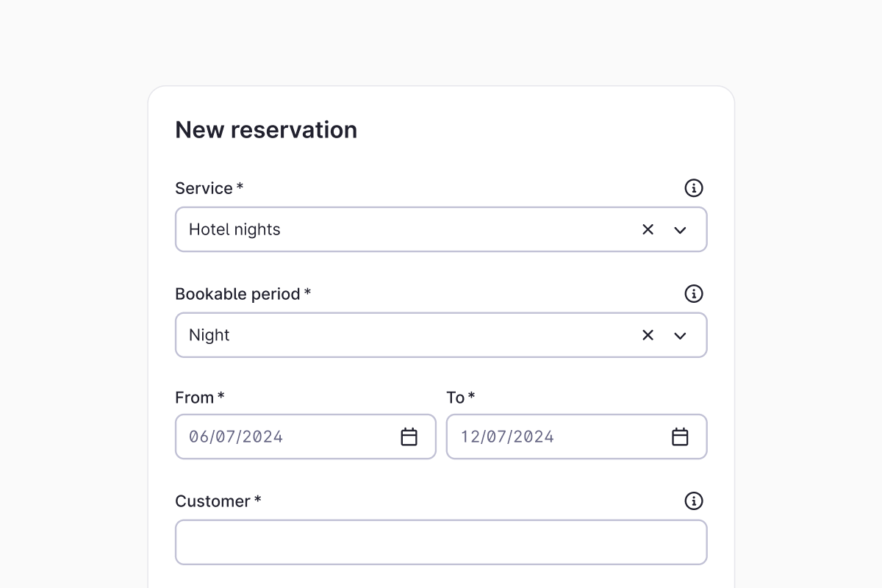This screenshot has width=882, height=588.
Task: Click the Hotel nights combo box text
Action: [235, 229]
